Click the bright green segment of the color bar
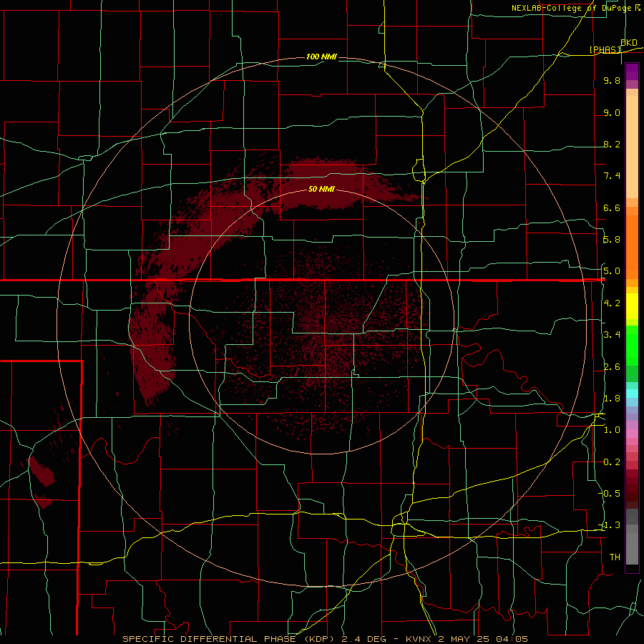Screen dimensions: 644x644 [x=632, y=347]
